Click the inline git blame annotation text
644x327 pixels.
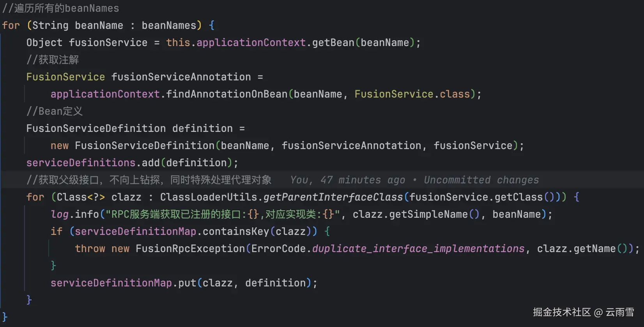414,180
